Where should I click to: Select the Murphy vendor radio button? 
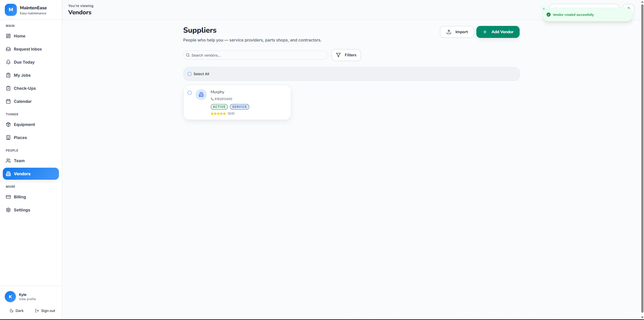(x=190, y=93)
